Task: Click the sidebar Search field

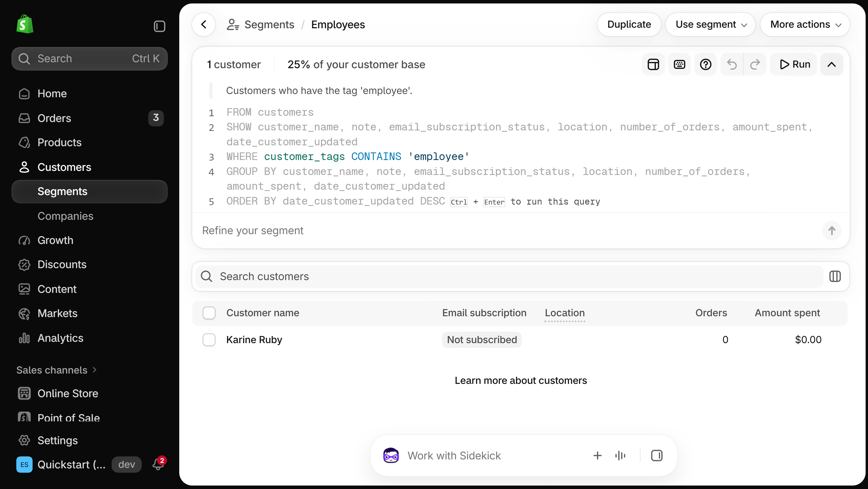Action: pos(90,59)
